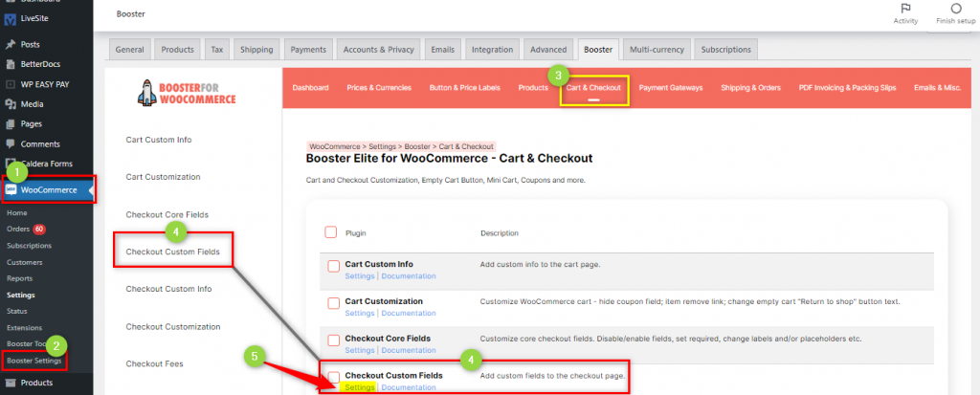Open the Accounts & Privacy tab

[x=379, y=50]
